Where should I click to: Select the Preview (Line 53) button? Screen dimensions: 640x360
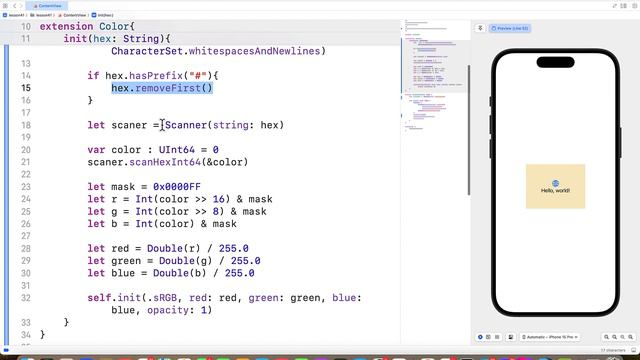tap(510, 28)
